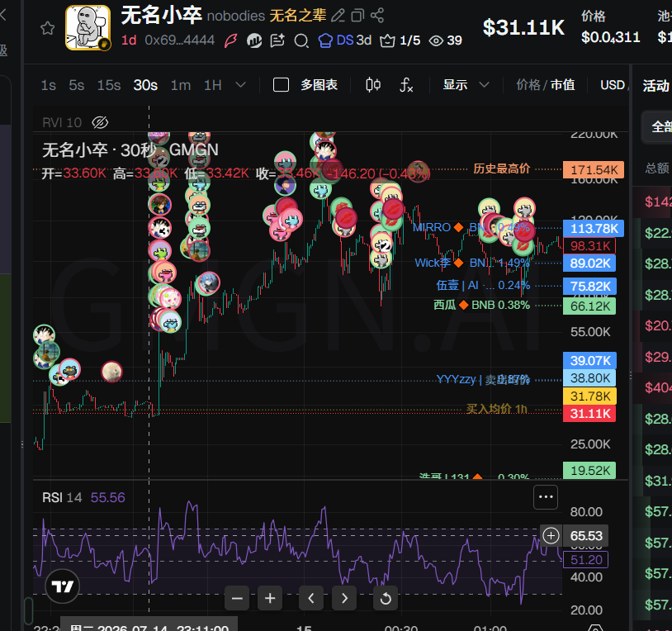Select the 30s timeframe
Image resolution: width=672 pixels, height=631 pixels.
[145, 85]
